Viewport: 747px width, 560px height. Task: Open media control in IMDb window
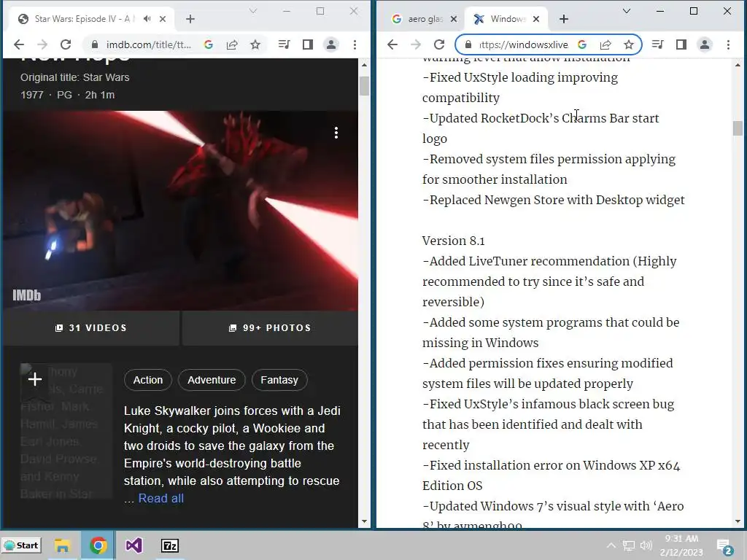coord(284,44)
